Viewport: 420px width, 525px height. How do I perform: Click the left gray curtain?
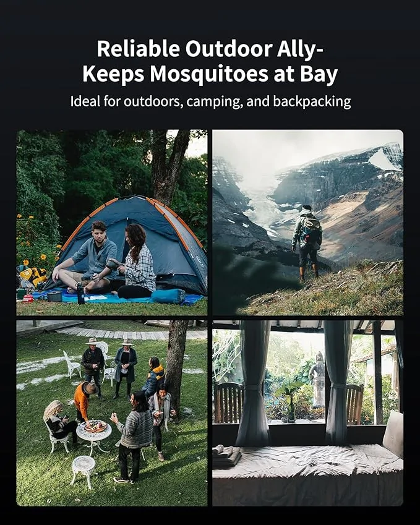tap(254, 382)
